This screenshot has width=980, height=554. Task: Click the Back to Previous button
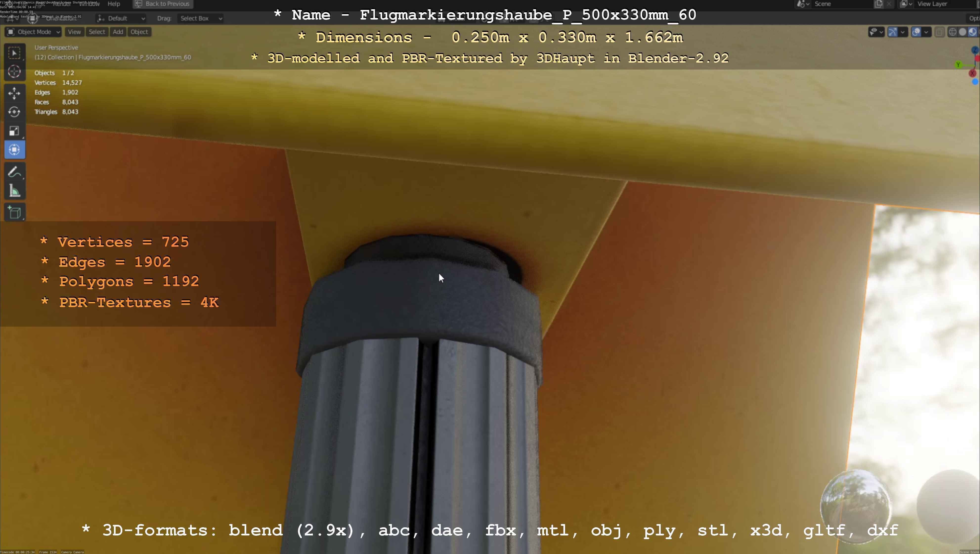[163, 4]
